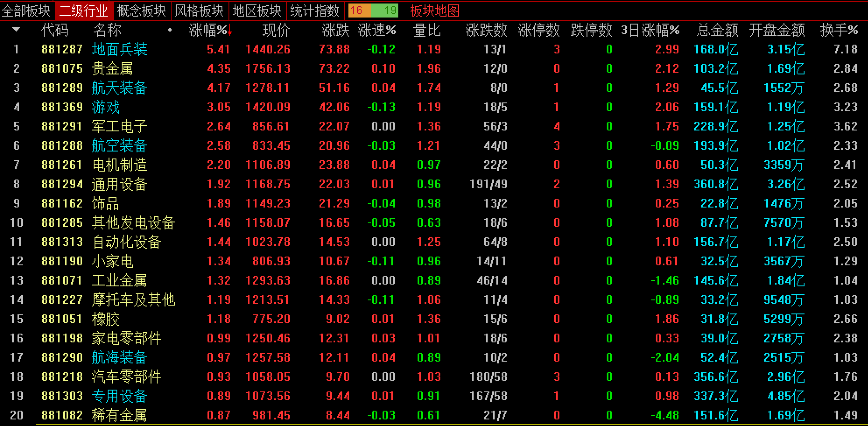Click 换手% value 7.18

point(846,49)
